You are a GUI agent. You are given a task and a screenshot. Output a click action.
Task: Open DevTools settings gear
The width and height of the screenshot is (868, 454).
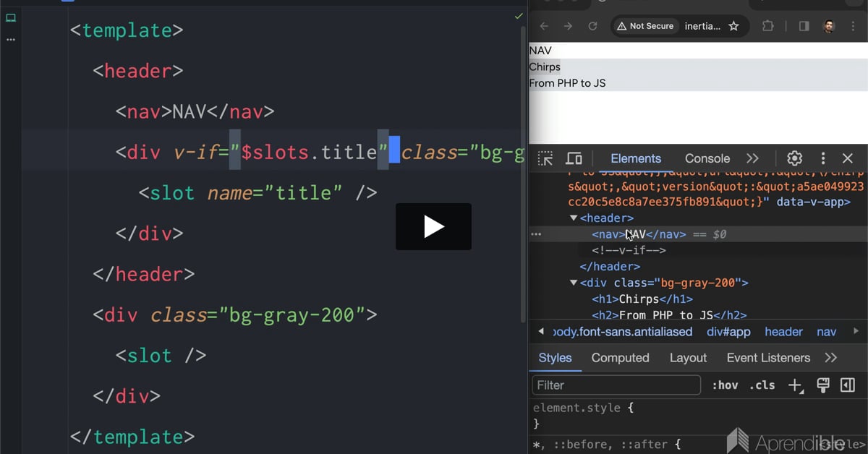tap(795, 158)
